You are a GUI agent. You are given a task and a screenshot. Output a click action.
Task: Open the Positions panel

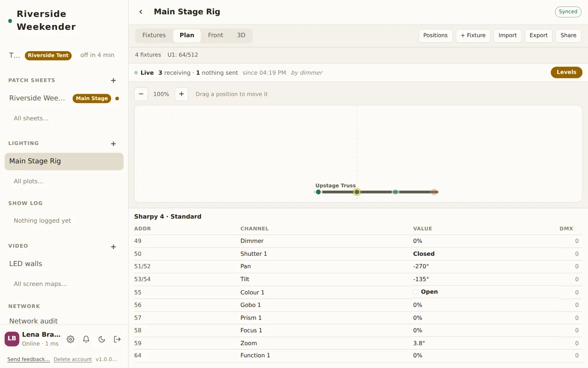click(435, 36)
